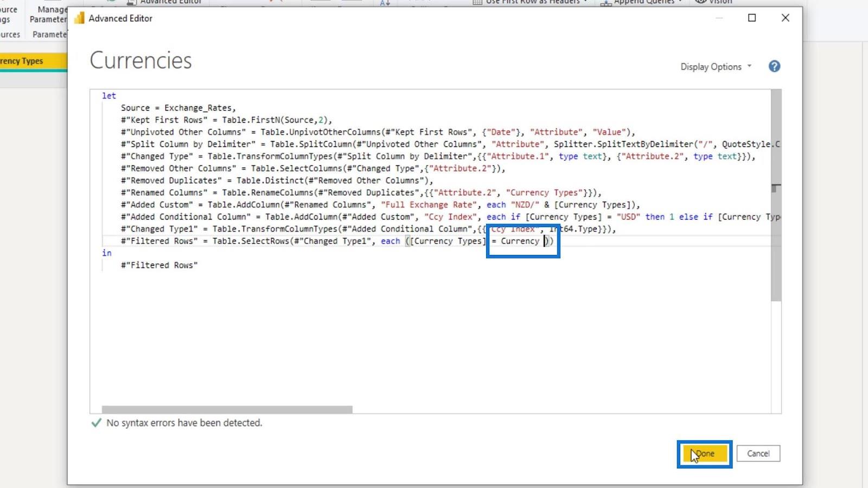Image resolution: width=868 pixels, height=488 pixels.
Task: Click the Cancel button
Action: point(758,454)
